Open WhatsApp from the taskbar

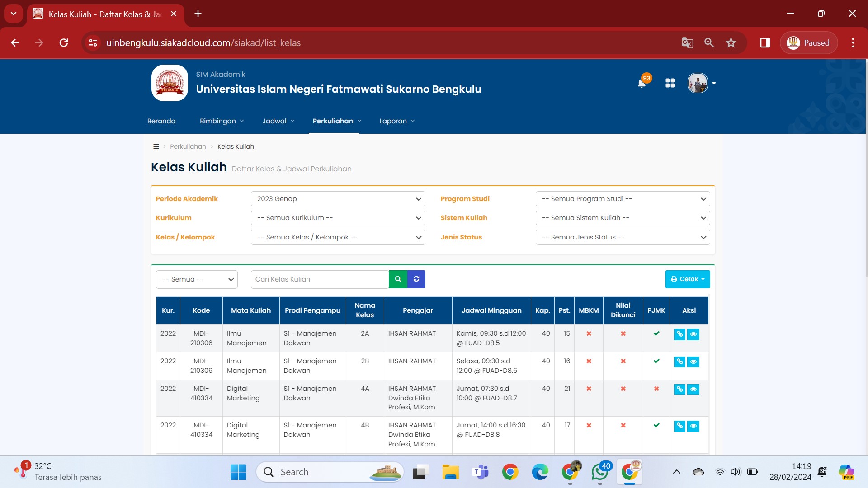click(599, 472)
